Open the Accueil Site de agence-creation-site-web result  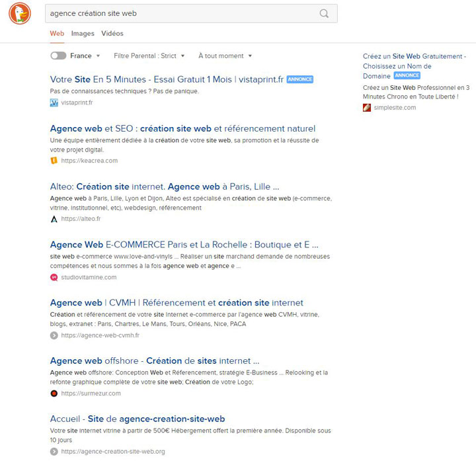[x=138, y=419]
